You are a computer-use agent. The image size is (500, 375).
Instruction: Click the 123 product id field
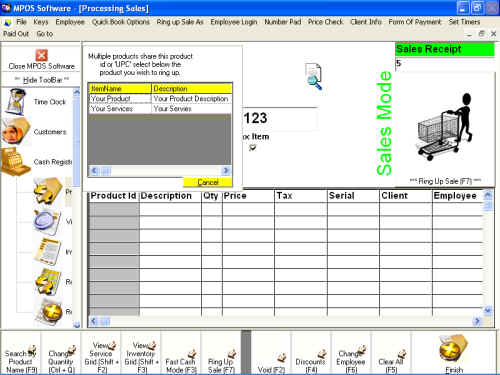click(x=280, y=118)
